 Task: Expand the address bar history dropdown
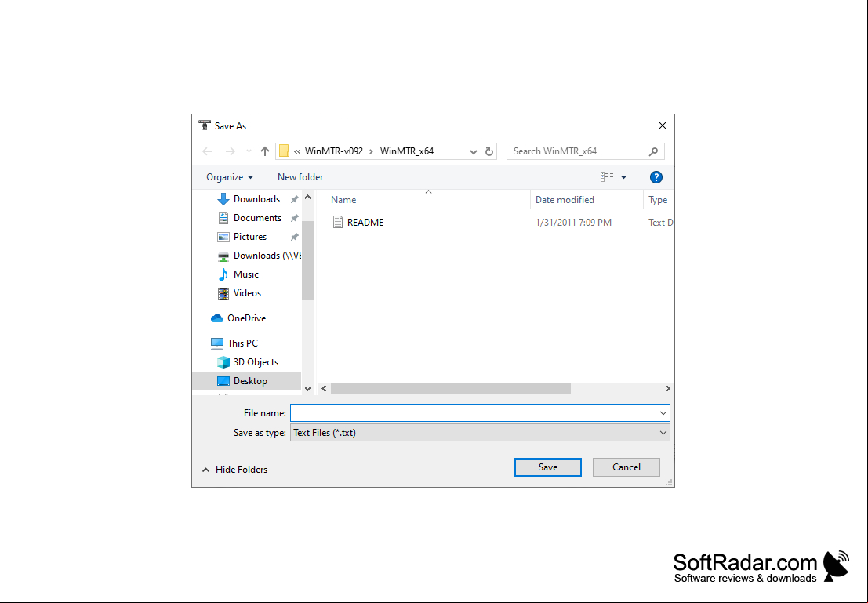click(x=474, y=151)
